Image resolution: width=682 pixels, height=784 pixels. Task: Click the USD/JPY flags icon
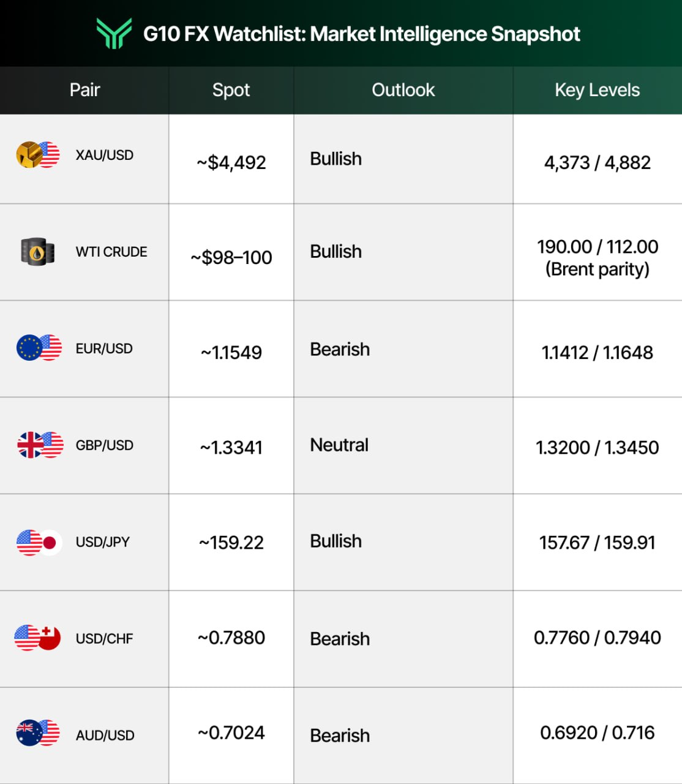(x=39, y=542)
